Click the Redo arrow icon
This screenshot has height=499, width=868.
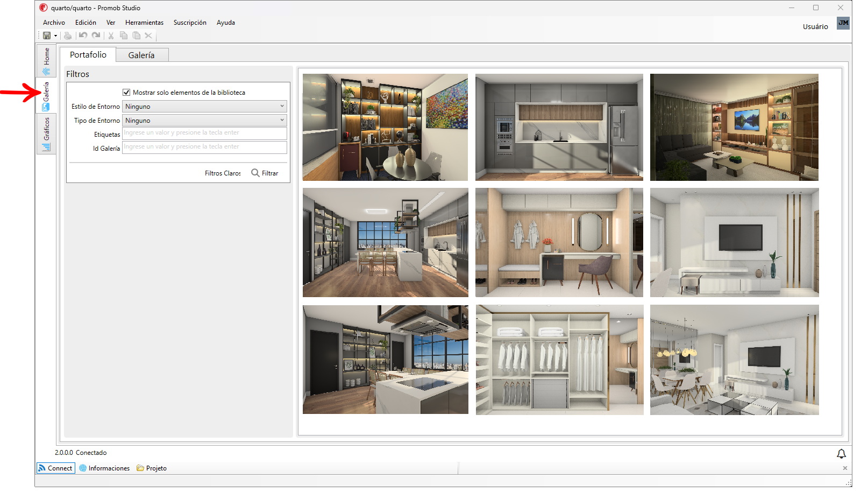click(x=96, y=36)
